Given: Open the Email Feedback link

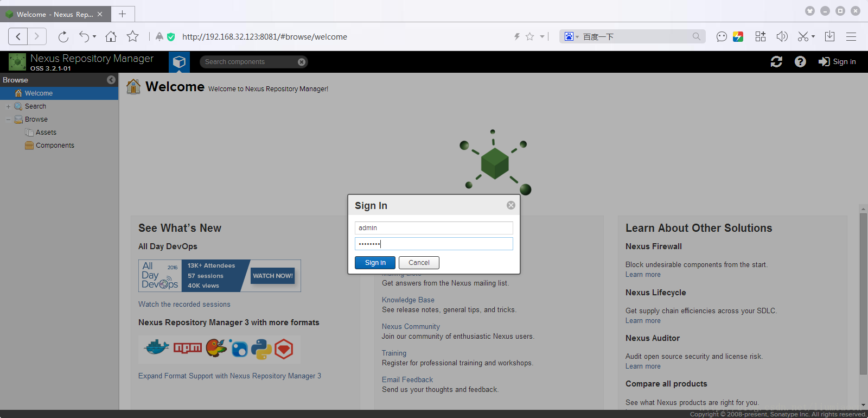Looking at the screenshot, I should coord(407,380).
